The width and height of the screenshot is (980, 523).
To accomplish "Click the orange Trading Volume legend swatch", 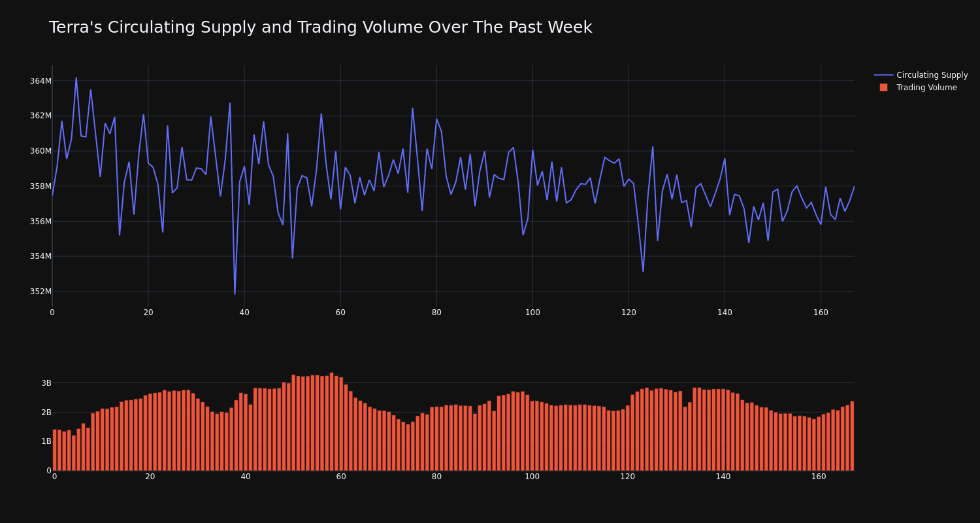I will [883, 88].
